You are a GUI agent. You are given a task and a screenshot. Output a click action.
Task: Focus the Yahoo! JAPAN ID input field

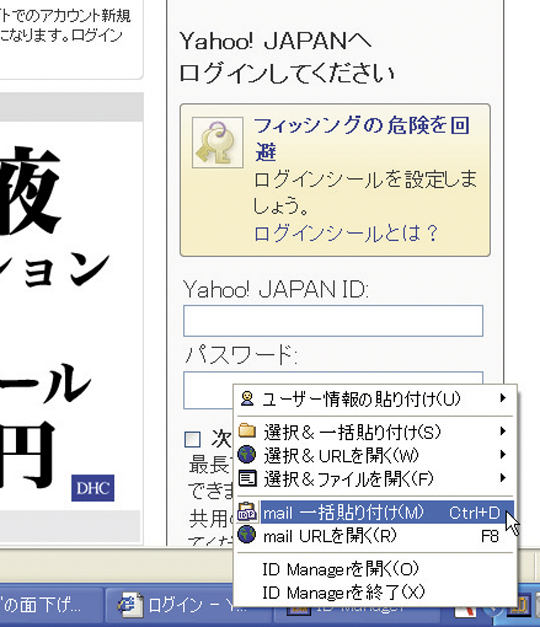[x=333, y=321]
